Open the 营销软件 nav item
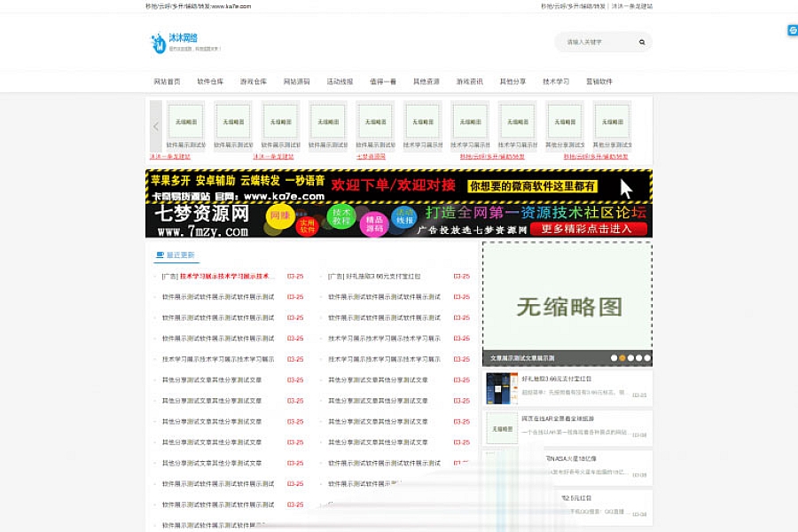This screenshot has width=798, height=532. pos(599,82)
